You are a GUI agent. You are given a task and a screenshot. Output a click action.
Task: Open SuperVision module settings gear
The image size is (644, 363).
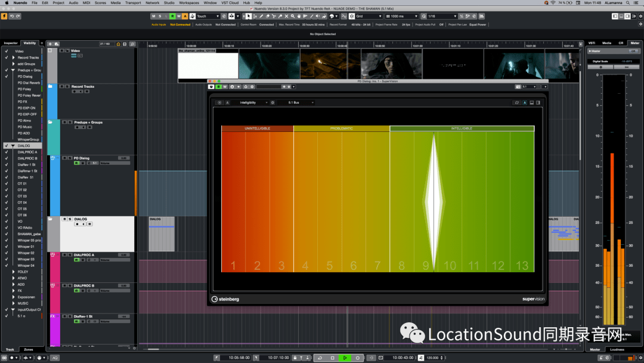point(273,103)
